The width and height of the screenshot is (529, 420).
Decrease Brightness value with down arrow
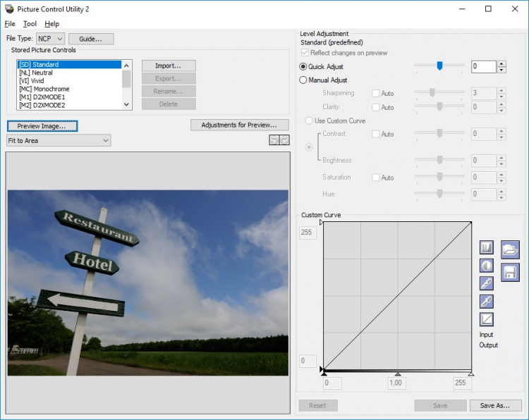(501, 163)
